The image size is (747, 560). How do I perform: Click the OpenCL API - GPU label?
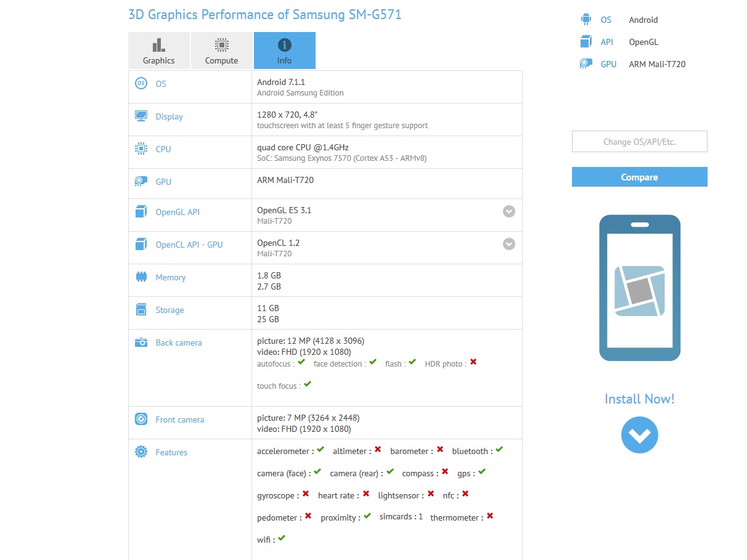pyautogui.click(x=189, y=245)
